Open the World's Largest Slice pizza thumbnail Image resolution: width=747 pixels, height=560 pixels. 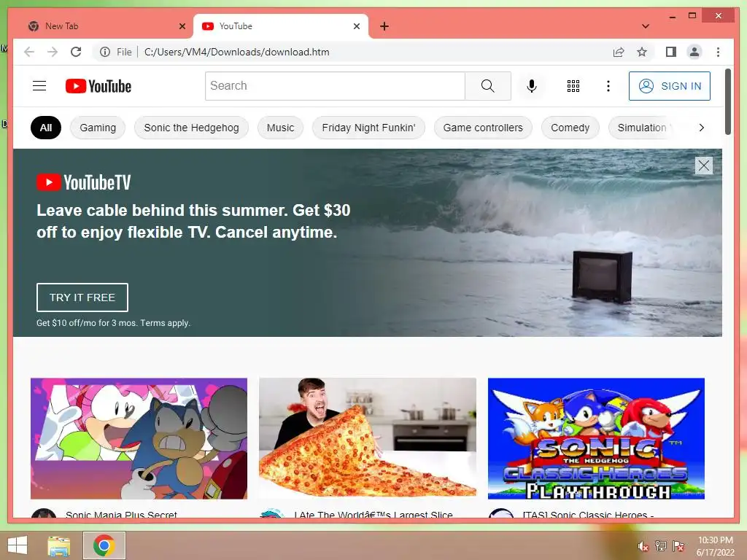pyautogui.click(x=368, y=438)
